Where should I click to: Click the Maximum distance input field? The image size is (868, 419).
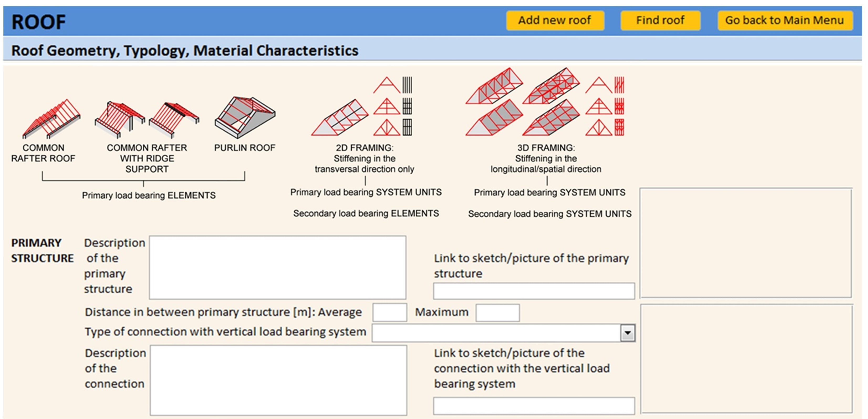tap(498, 313)
